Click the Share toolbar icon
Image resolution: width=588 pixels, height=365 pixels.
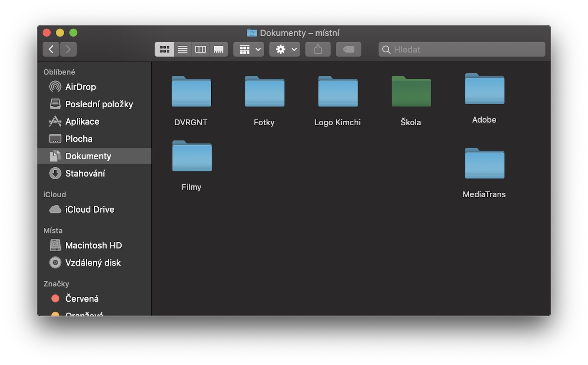pos(318,50)
